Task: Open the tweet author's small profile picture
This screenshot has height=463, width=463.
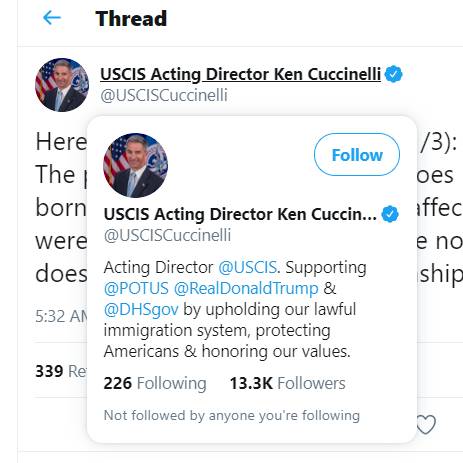Action: tap(62, 85)
